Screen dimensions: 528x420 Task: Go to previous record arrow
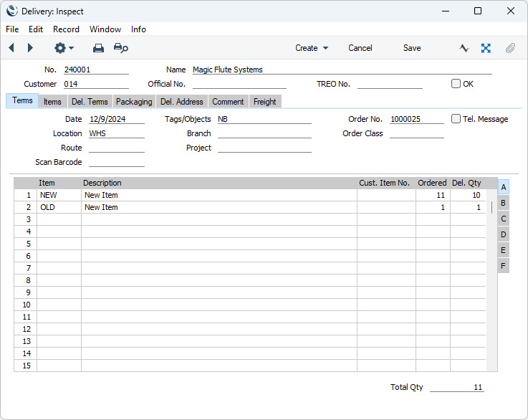[11, 48]
